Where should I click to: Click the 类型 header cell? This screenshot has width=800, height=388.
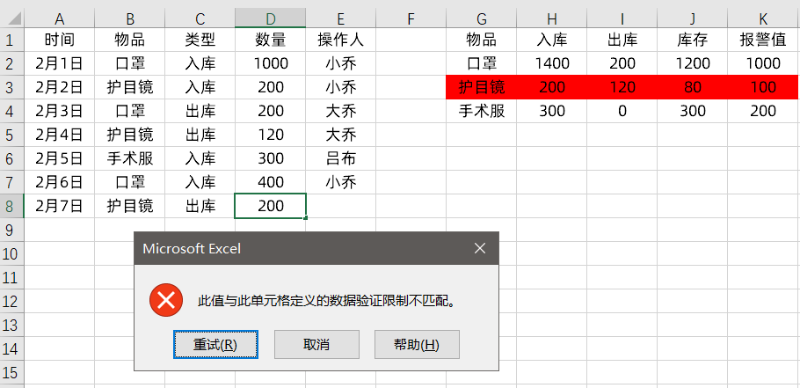coord(200,40)
